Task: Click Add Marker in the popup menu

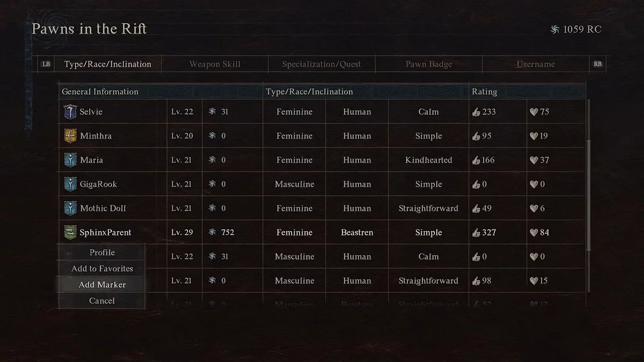Action: pyautogui.click(x=102, y=285)
